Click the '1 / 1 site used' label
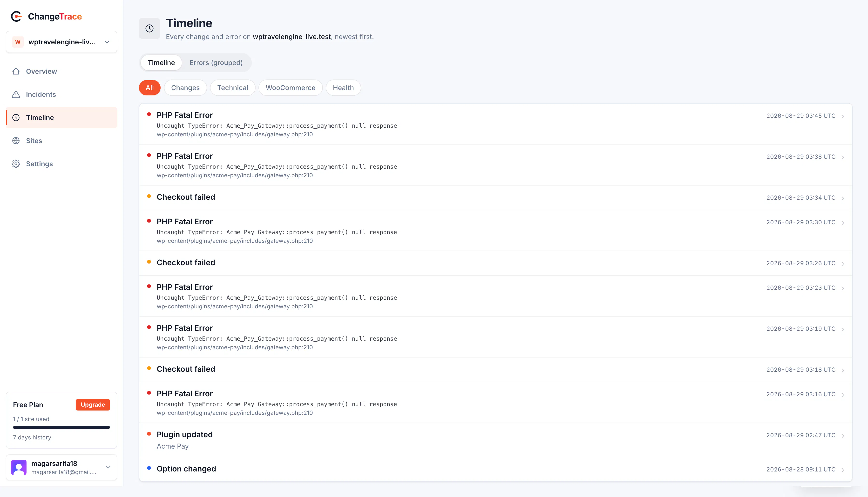Viewport: 868px width, 497px height. coord(31,419)
